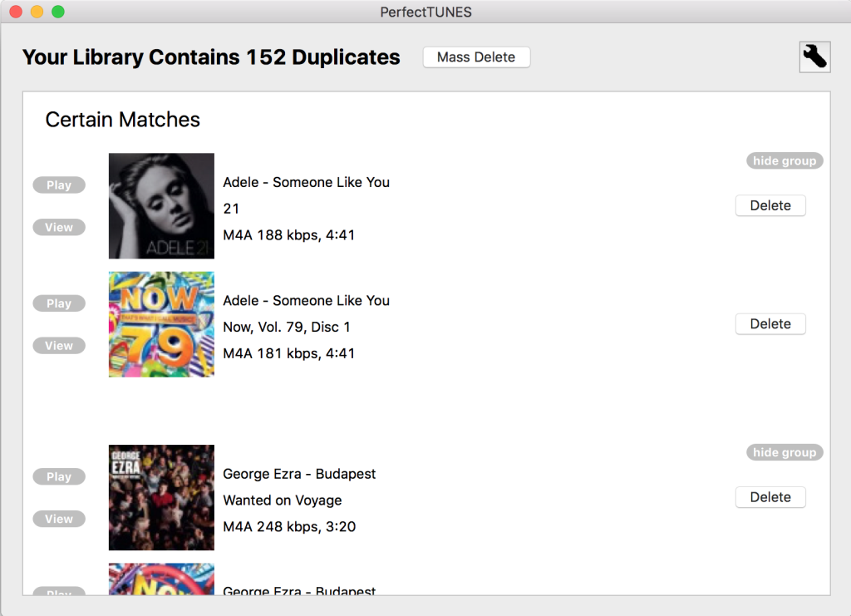Click the 'Now, Vol. 79, Disc 1' text
The height and width of the screenshot is (616, 851).
point(287,327)
